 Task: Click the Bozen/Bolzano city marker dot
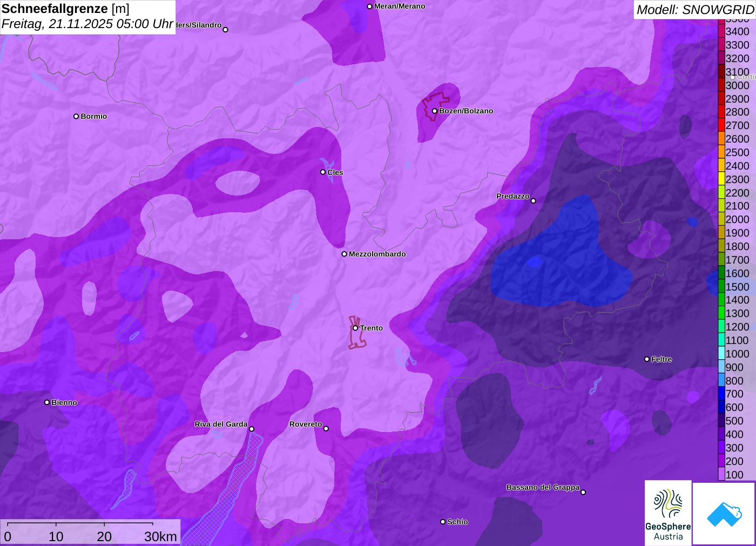click(x=434, y=111)
